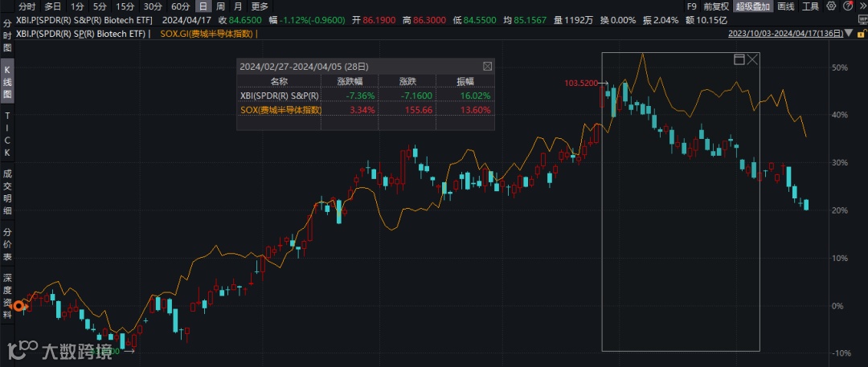
Task: Open the 工具 tools menu
Action: [810, 6]
